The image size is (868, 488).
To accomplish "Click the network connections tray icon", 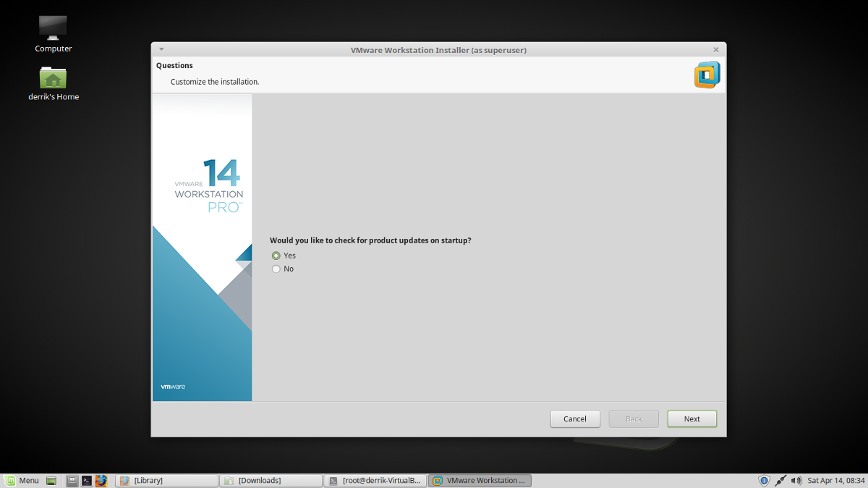I will coord(780,480).
